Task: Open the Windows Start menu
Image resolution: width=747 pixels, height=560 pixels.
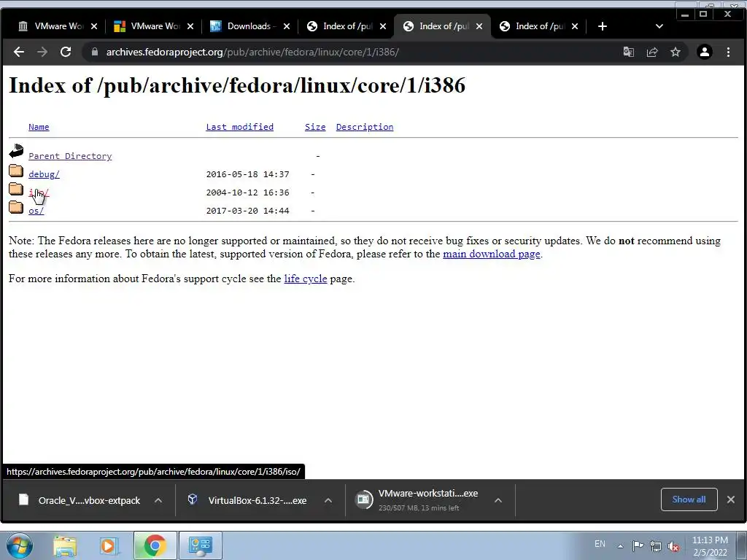Action: tap(20, 545)
